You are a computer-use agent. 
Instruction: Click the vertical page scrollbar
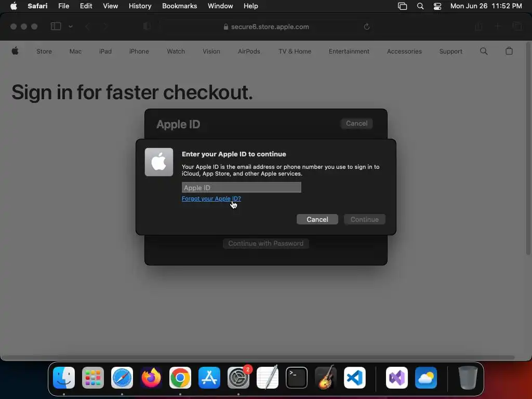(x=528, y=149)
